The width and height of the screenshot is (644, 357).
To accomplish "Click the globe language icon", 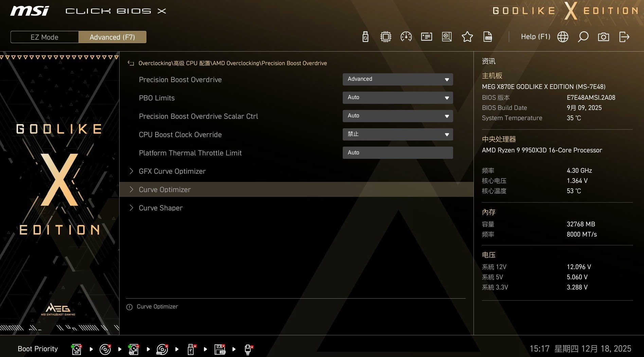I will pos(562,37).
